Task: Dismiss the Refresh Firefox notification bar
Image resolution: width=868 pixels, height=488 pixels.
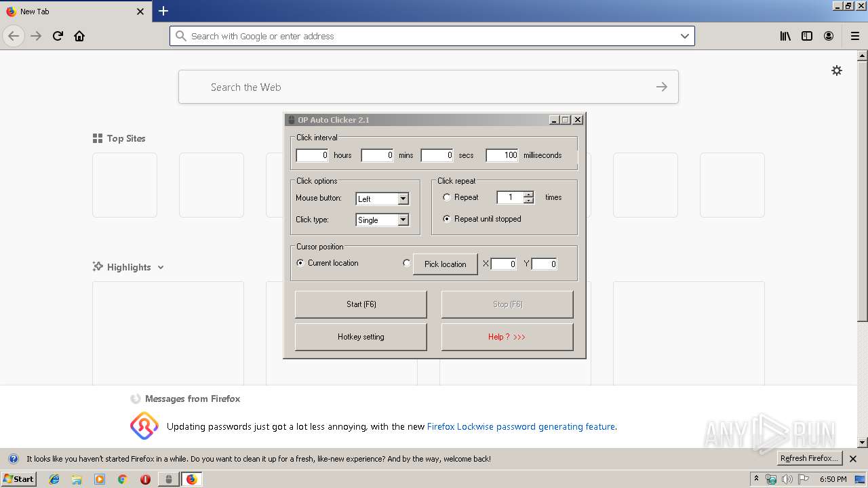Action: click(x=853, y=459)
